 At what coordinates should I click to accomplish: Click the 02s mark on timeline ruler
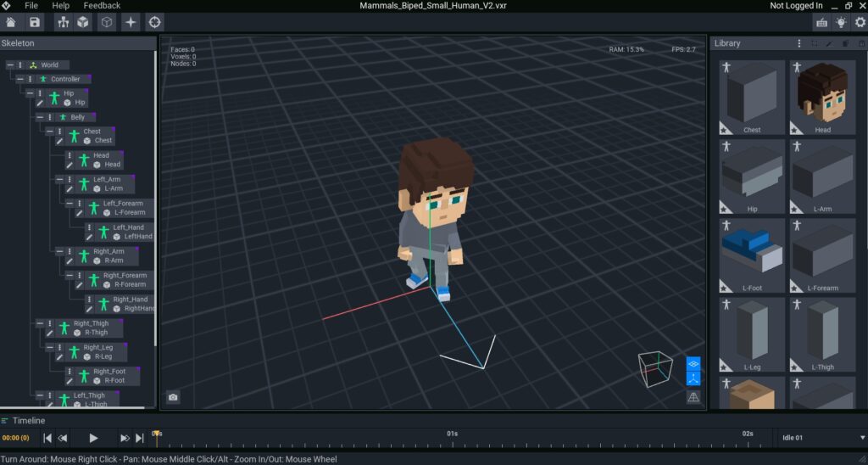(748, 434)
